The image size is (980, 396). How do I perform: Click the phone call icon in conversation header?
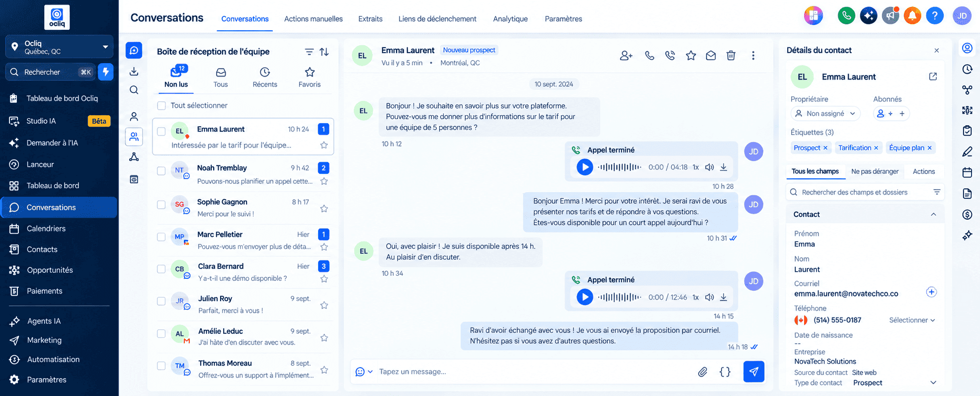pyautogui.click(x=649, y=56)
